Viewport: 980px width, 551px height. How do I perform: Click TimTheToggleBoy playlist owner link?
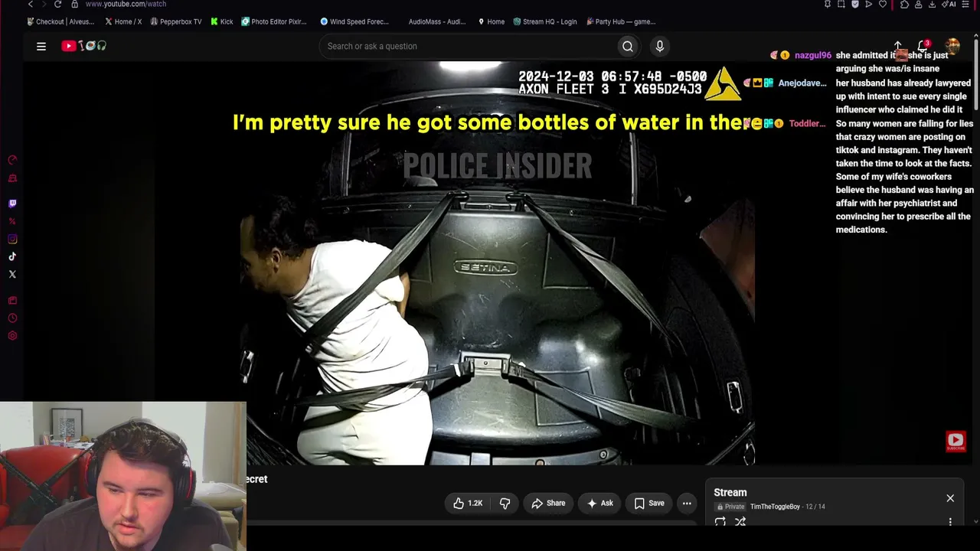pyautogui.click(x=775, y=507)
